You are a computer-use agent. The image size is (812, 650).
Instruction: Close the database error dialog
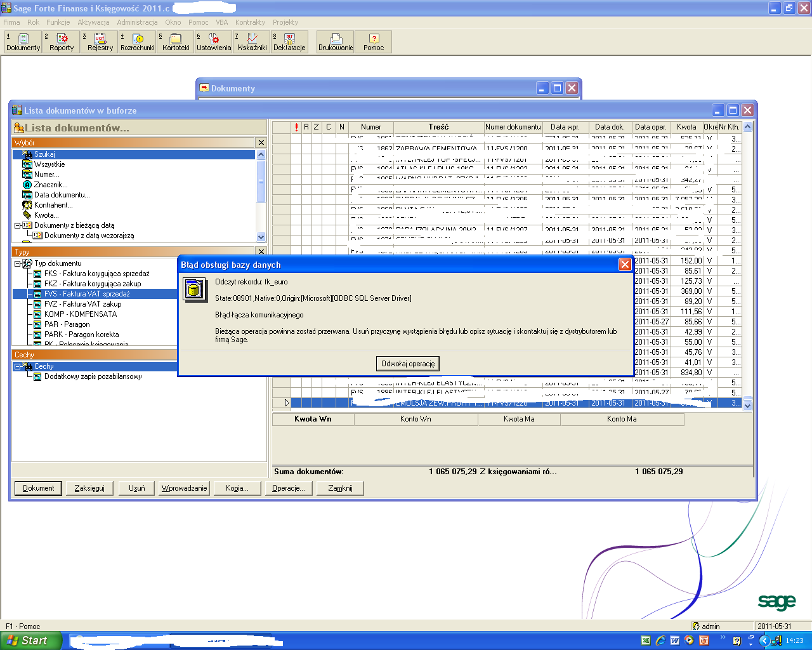(x=625, y=265)
